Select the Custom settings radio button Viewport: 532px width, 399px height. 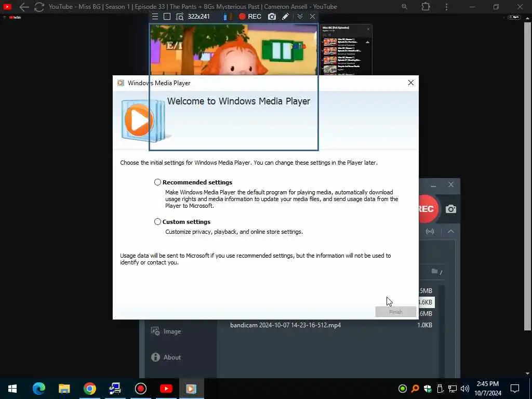click(x=157, y=221)
